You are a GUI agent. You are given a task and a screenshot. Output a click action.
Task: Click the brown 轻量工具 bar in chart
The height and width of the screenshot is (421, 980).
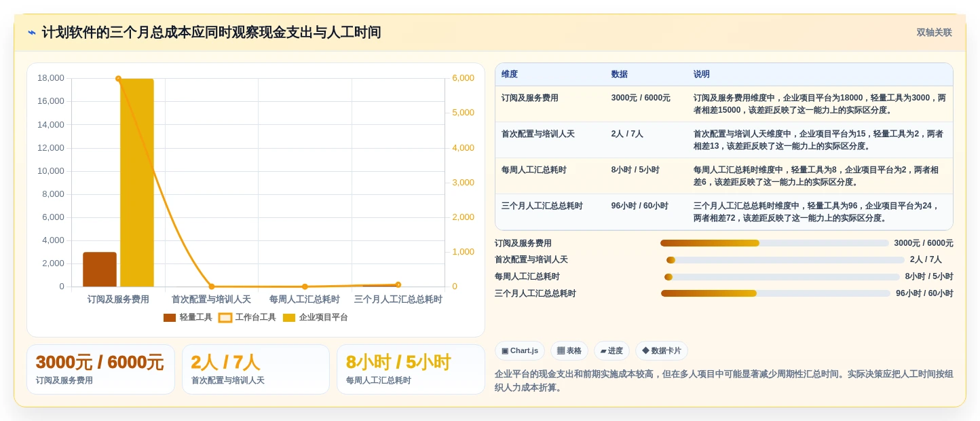[x=100, y=270]
